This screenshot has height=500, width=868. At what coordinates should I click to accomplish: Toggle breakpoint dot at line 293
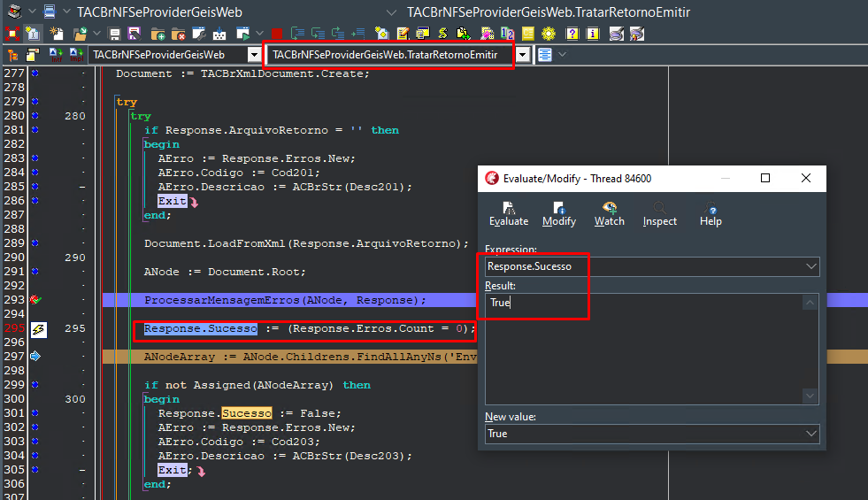click(x=35, y=299)
